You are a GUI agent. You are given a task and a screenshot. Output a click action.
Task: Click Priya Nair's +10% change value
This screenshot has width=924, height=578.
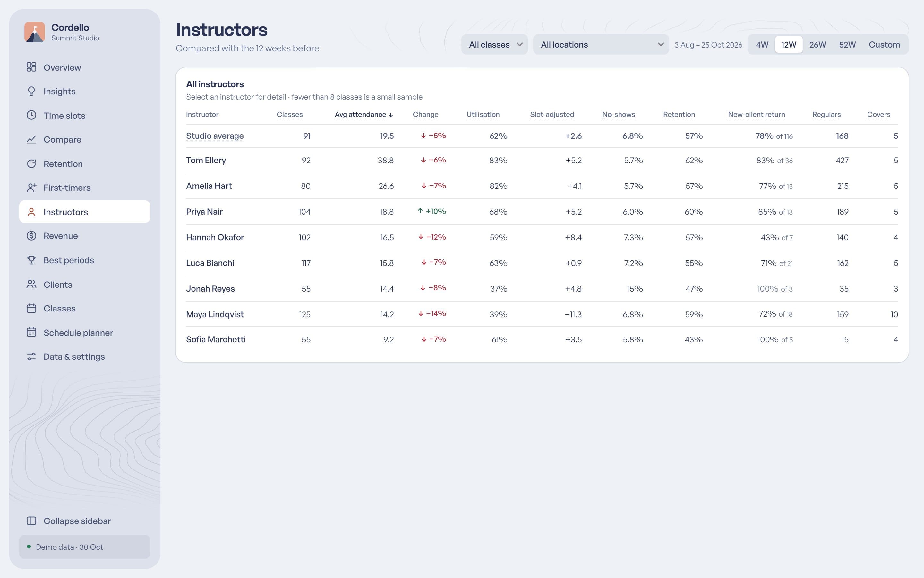tap(432, 211)
